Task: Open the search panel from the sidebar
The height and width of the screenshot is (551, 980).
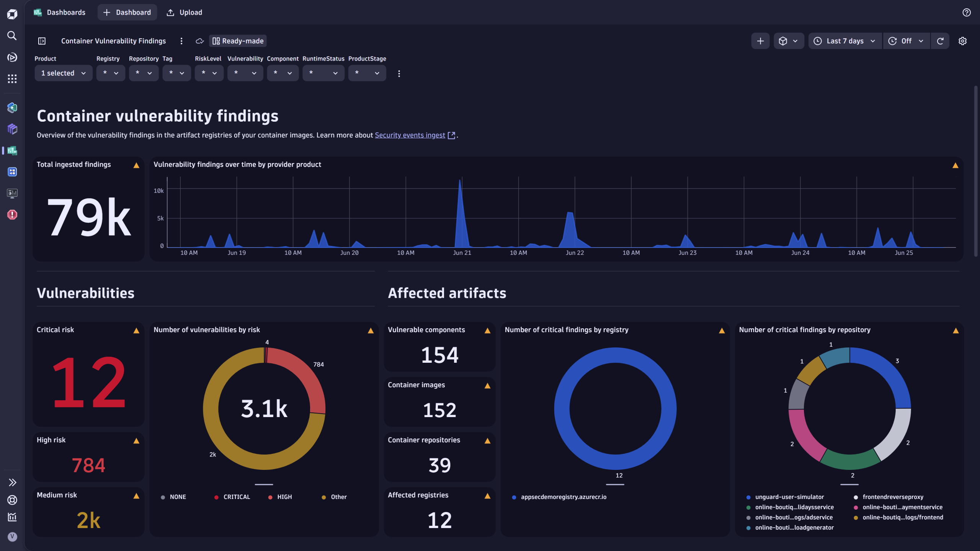Action: pos(12,36)
